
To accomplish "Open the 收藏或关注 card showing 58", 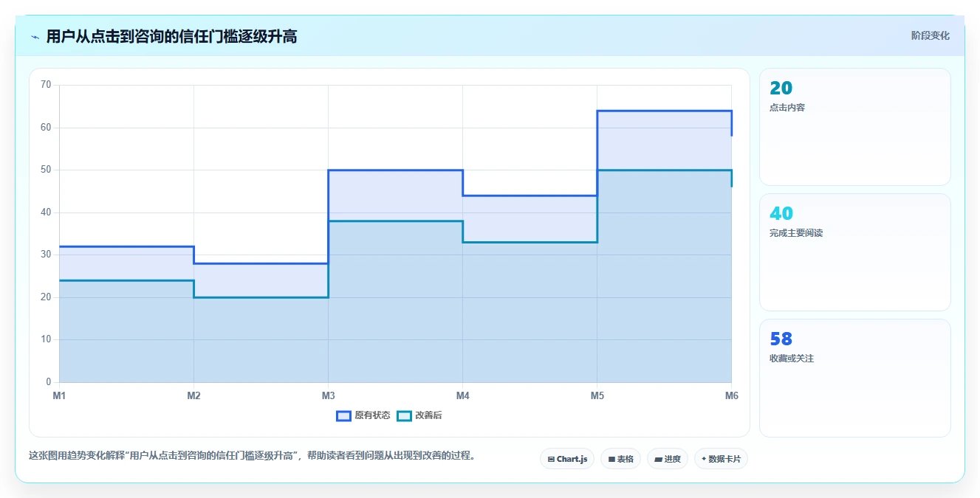I will click(x=854, y=378).
